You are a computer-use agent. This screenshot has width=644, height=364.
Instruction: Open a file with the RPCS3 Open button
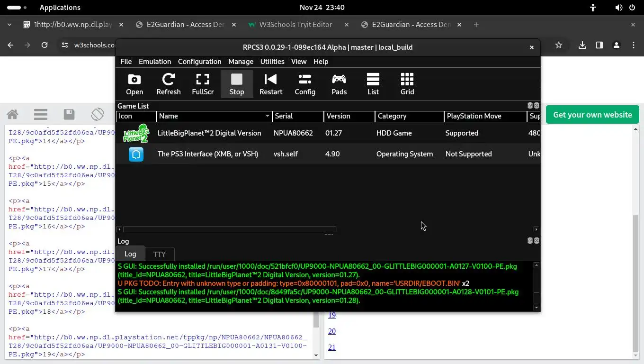click(x=134, y=84)
